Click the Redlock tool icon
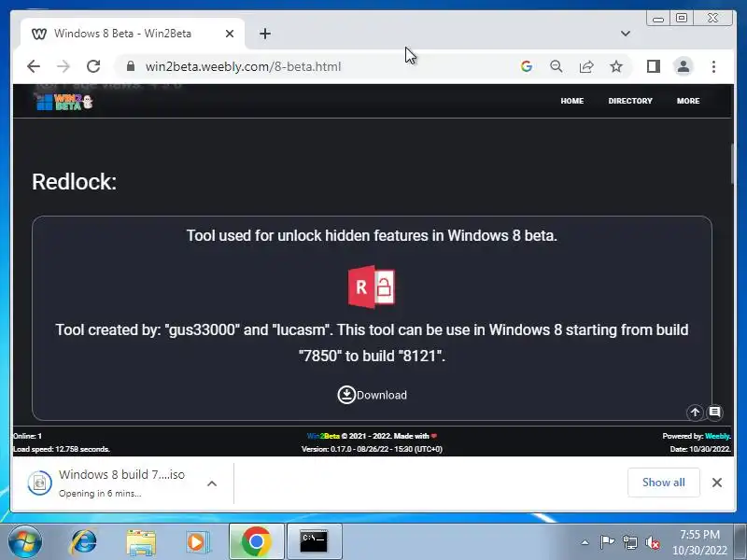Image resolution: width=747 pixels, height=560 pixels. click(x=372, y=287)
